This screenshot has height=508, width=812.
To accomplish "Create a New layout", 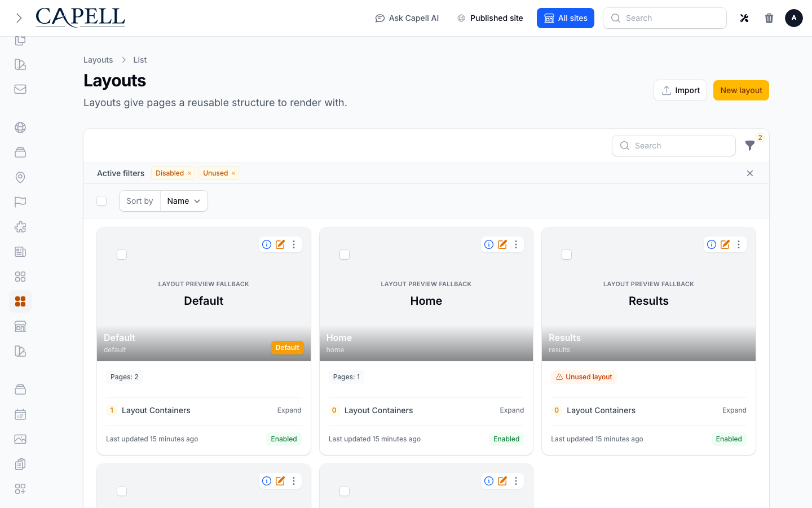I will [x=741, y=90].
